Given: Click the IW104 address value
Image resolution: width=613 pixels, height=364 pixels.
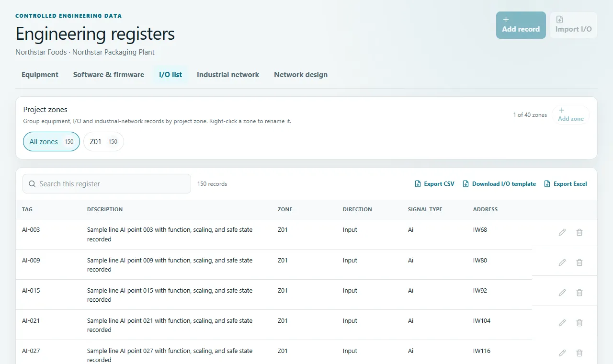Looking at the screenshot, I should click(x=482, y=321).
